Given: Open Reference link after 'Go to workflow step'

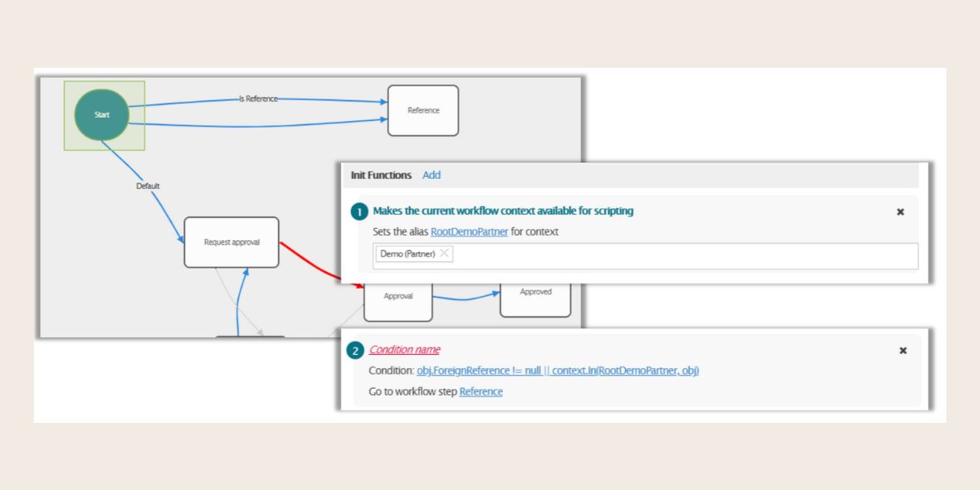Looking at the screenshot, I should click(x=480, y=391).
